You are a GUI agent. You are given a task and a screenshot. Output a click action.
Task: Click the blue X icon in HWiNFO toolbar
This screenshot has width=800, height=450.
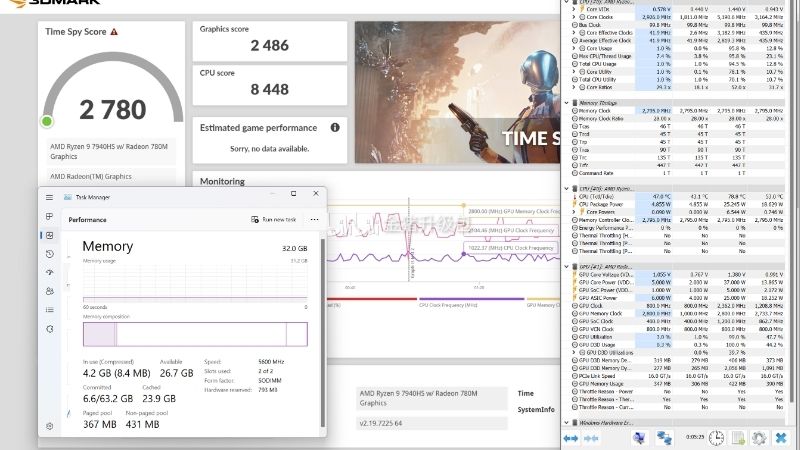coord(781,438)
